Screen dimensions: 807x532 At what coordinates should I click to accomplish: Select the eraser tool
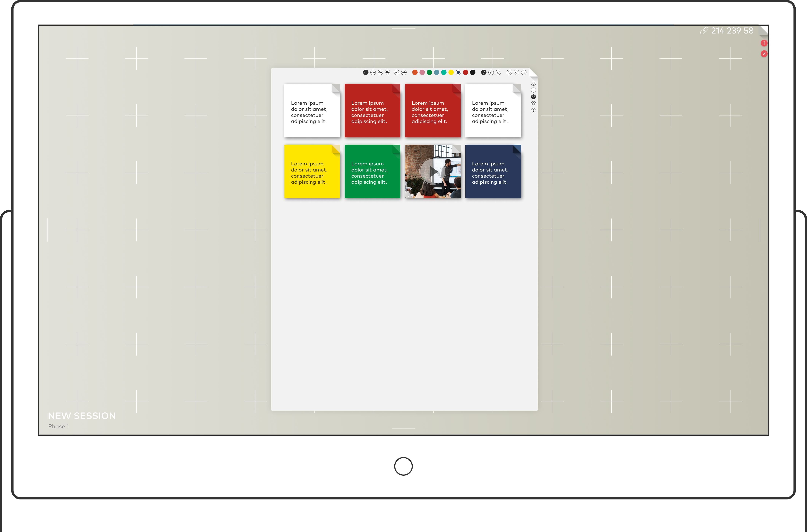498,72
